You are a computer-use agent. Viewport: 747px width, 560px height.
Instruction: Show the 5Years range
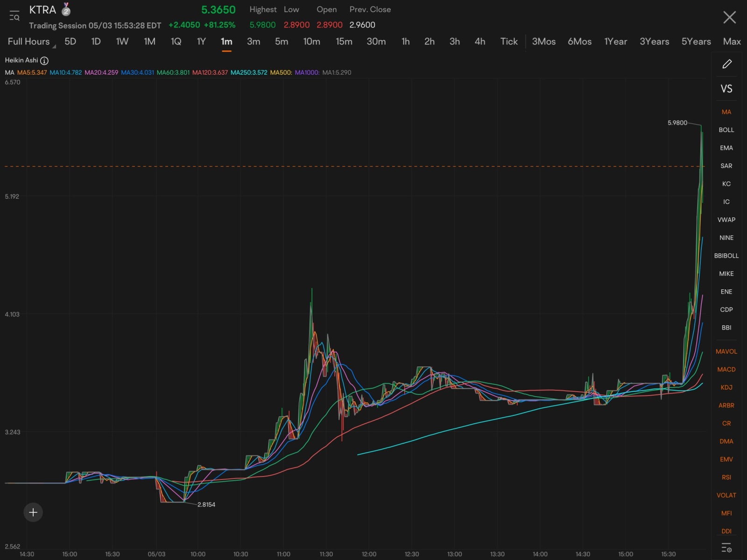(x=696, y=42)
